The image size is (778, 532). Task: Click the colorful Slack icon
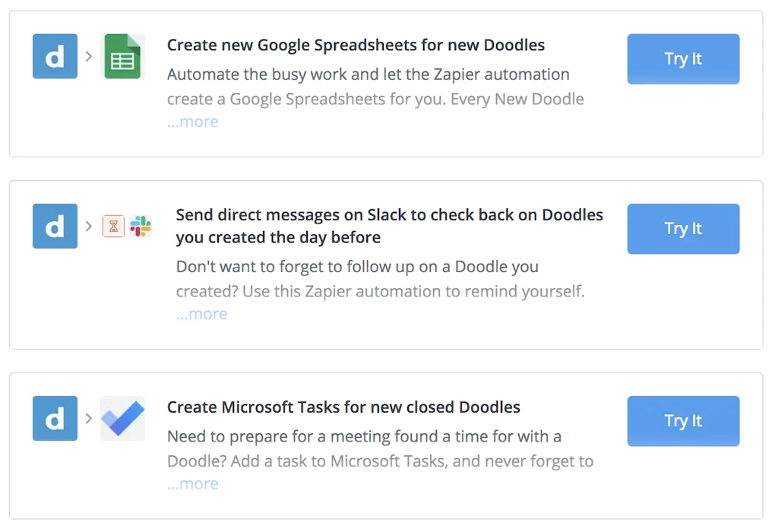pos(141,226)
